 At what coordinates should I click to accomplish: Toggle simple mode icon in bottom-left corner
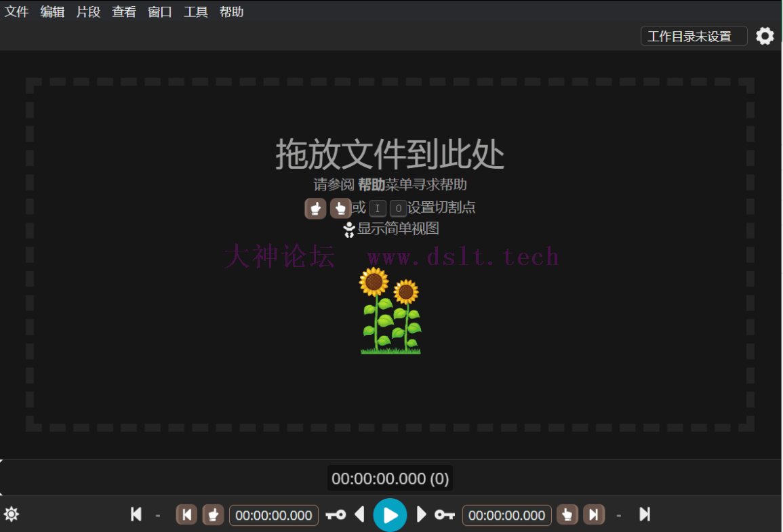pyautogui.click(x=12, y=515)
